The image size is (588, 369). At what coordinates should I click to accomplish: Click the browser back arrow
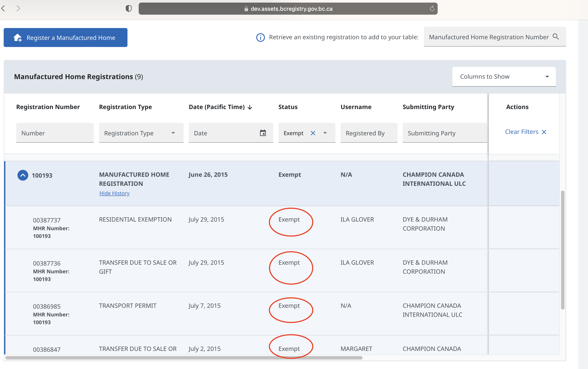(3, 9)
